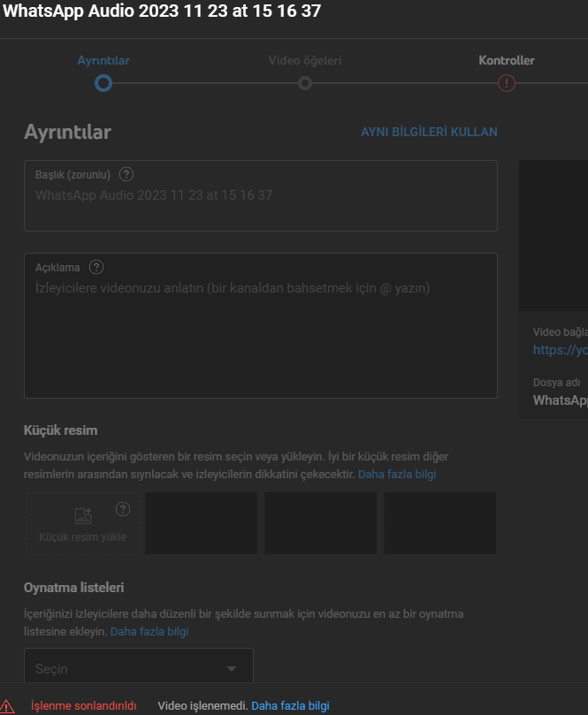This screenshot has width=588, height=715.
Task: Click into the Açıklama description text area
Action: [261, 325]
